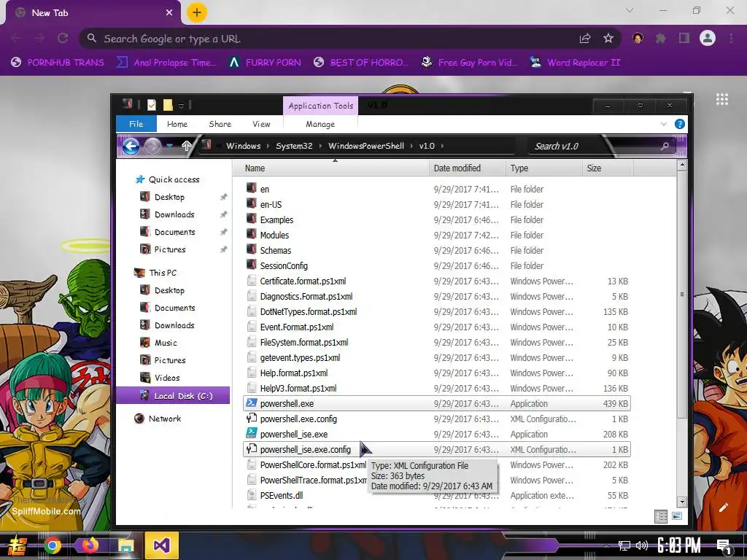Open recent locations dropdown beside Forward arrow
This screenshot has width=747, height=560.
tap(169, 146)
